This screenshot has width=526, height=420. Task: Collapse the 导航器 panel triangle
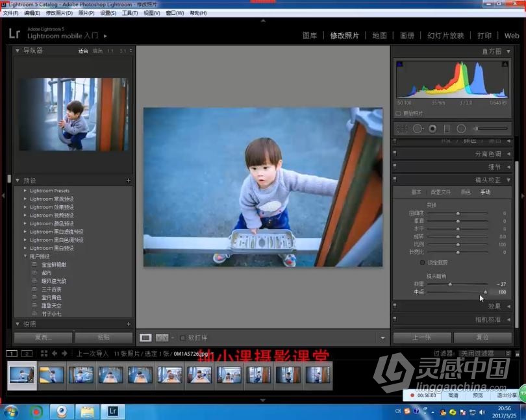coord(18,51)
